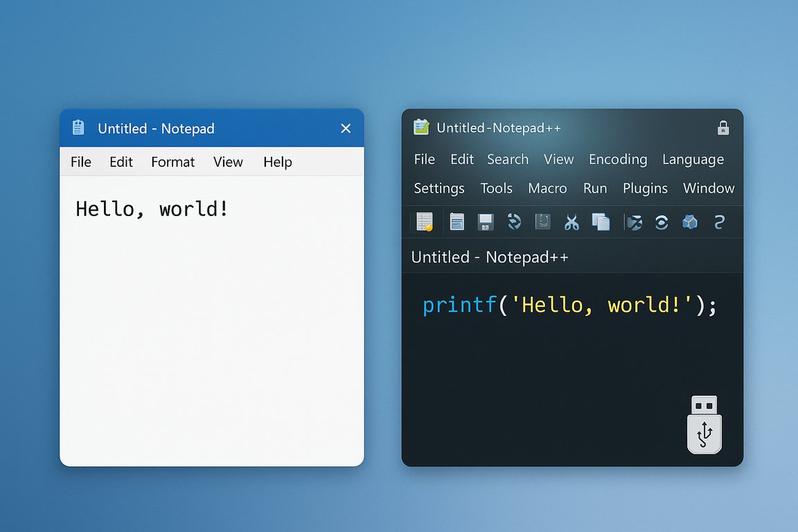The width and height of the screenshot is (798, 532).
Task: Open Settings menu in Notepad++
Action: coord(439,189)
